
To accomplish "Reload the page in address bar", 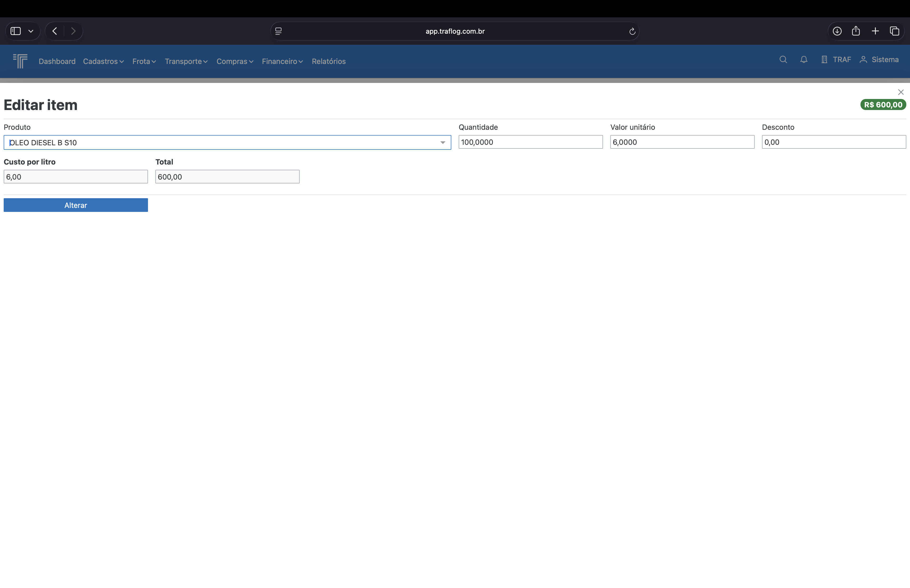I will pos(632,31).
